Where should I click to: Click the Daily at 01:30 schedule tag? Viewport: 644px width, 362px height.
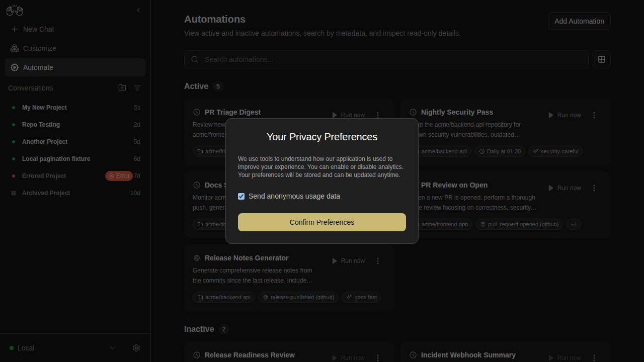coord(500,151)
